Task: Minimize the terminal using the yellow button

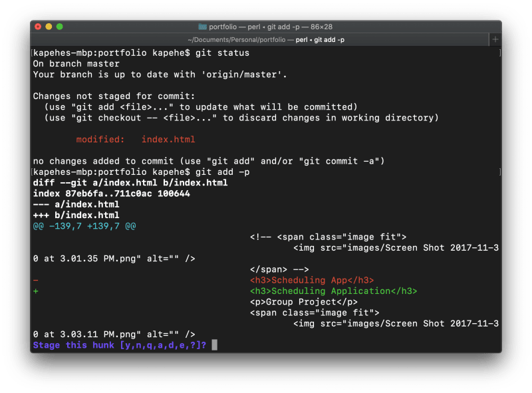Action: (x=49, y=27)
